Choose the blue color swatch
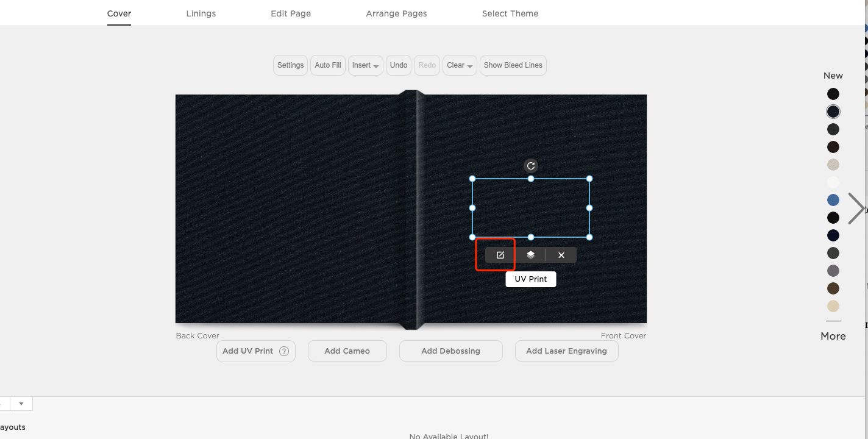The height and width of the screenshot is (439, 868). click(833, 200)
